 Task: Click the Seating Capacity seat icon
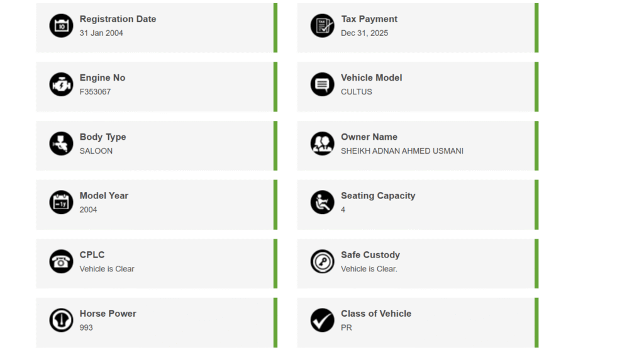point(322,202)
